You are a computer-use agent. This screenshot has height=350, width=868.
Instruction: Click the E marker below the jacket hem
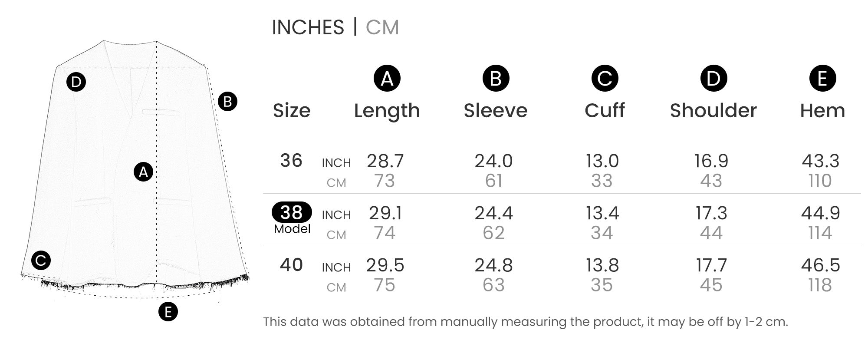[168, 312]
